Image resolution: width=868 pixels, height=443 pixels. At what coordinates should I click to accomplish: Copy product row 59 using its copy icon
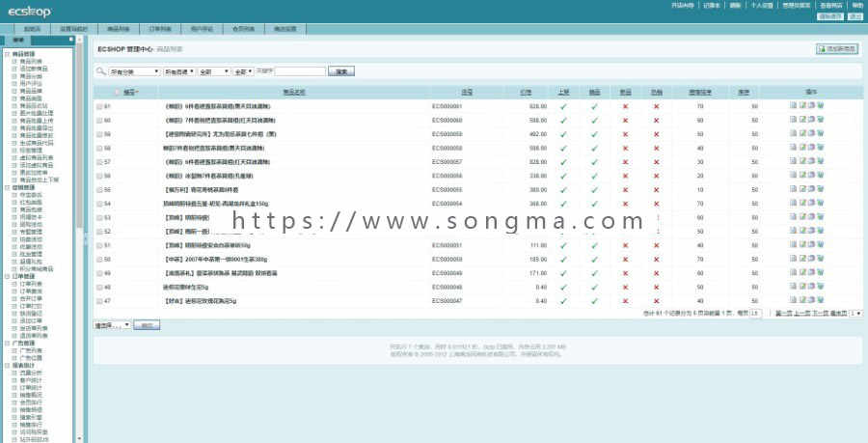click(x=811, y=133)
